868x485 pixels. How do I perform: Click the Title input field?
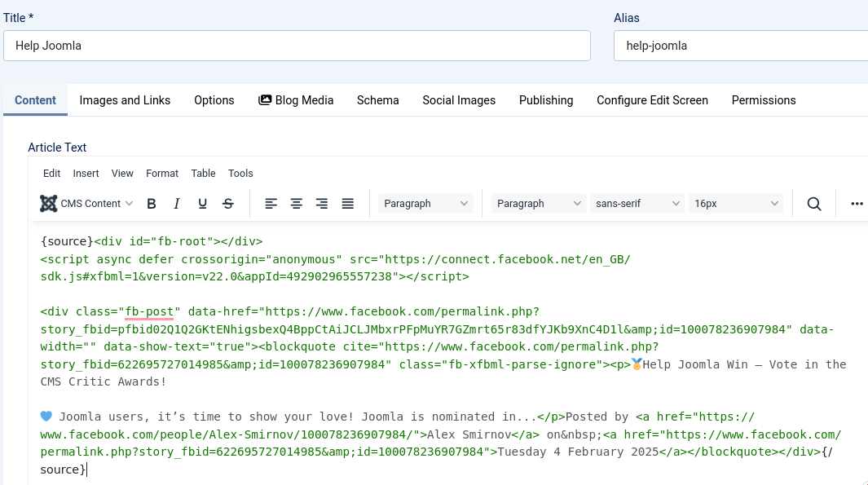click(x=297, y=46)
